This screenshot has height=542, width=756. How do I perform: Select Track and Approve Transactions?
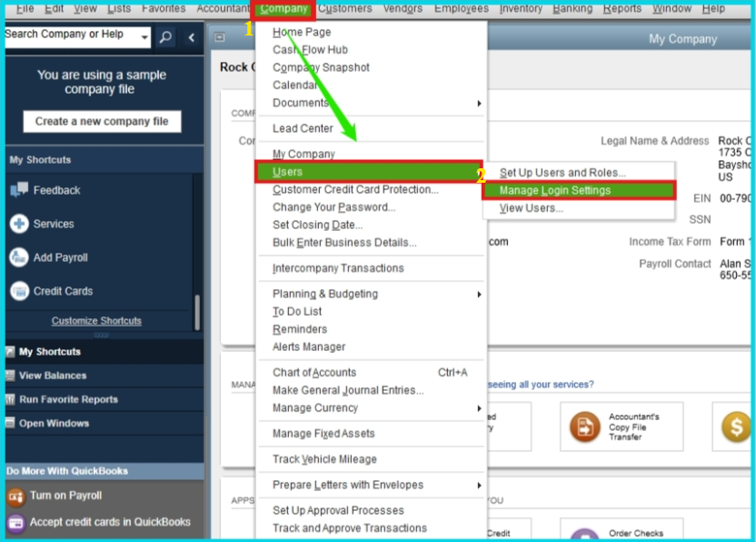pyautogui.click(x=350, y=528)
